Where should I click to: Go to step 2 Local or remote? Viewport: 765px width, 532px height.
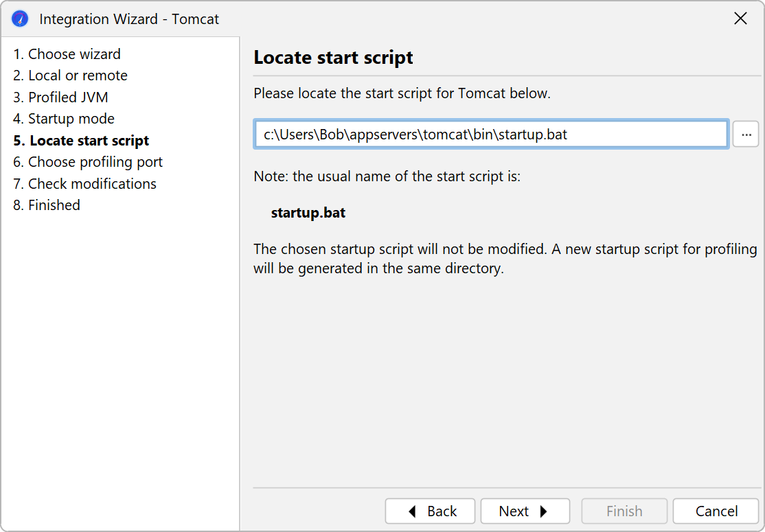click(x=70, y=76)
